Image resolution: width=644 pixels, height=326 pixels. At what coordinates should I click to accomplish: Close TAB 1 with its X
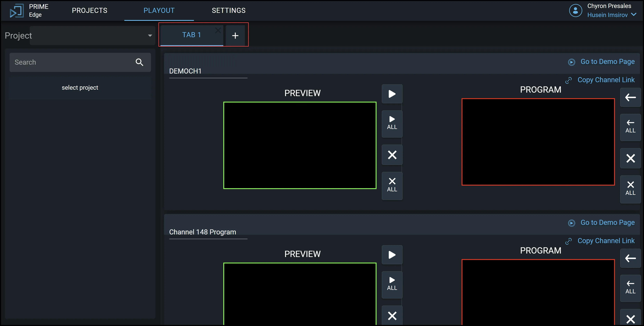218,30
